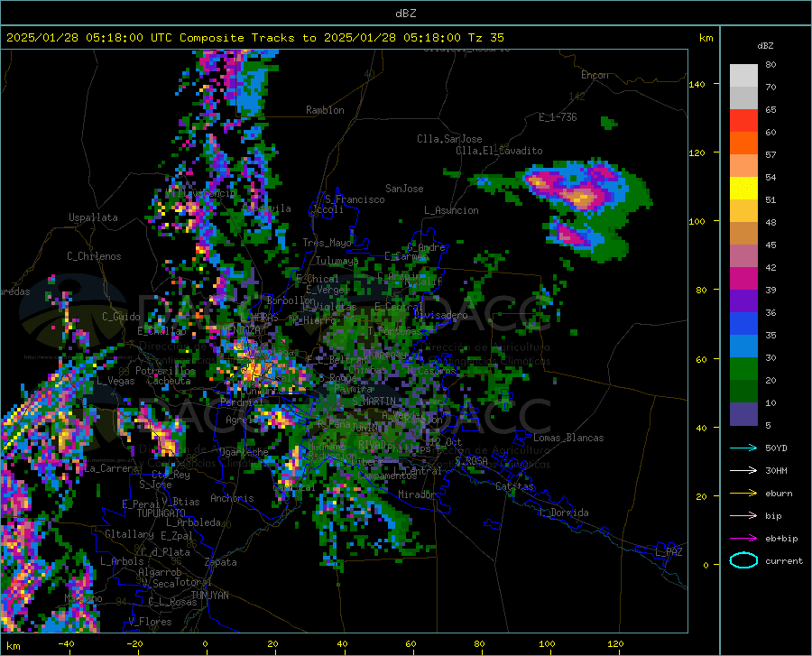812x656 pixels.
Task: Click the pink bip arrow legend icon
Action: coord(743,516)
